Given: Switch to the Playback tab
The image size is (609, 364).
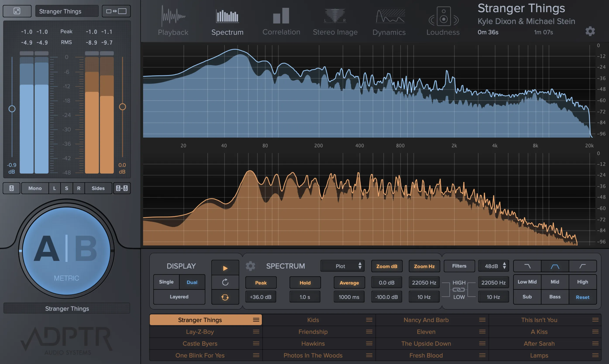Looking at the screenshot, I should pos(173,21).
